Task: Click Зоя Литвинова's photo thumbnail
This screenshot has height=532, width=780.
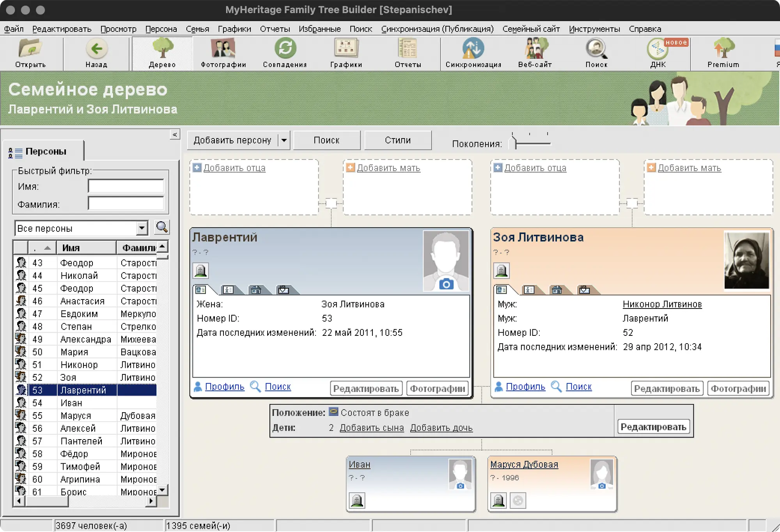Action: click(746, 260)
